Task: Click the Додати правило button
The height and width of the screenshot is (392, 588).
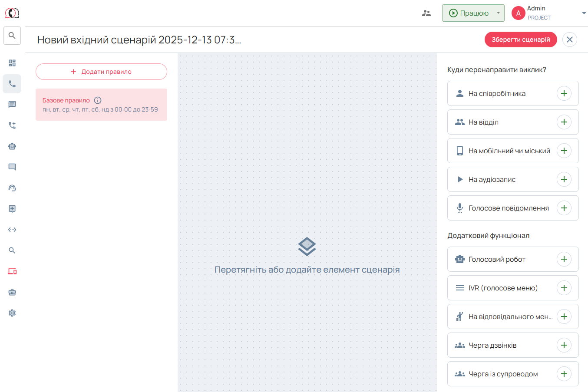Action: coord(101,72)
